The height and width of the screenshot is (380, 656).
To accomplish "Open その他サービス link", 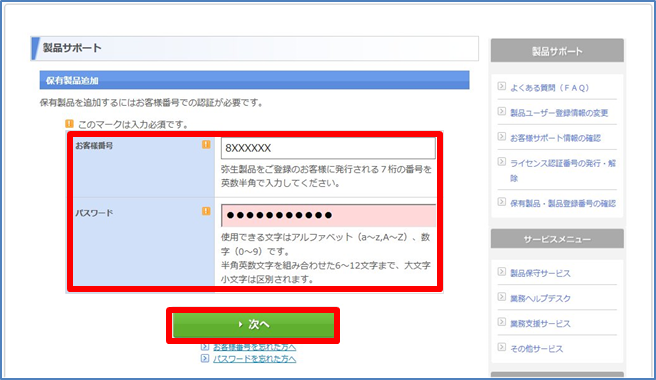I will [536, 349].
